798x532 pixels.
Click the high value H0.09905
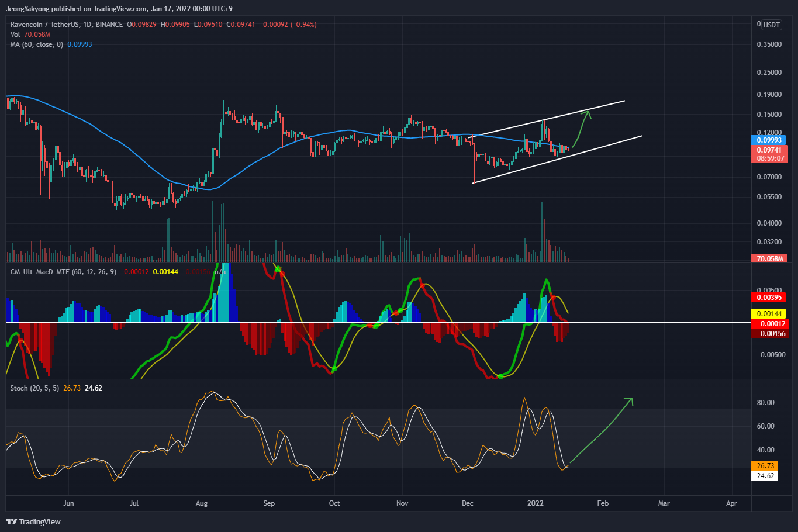[x=175, y=25]
